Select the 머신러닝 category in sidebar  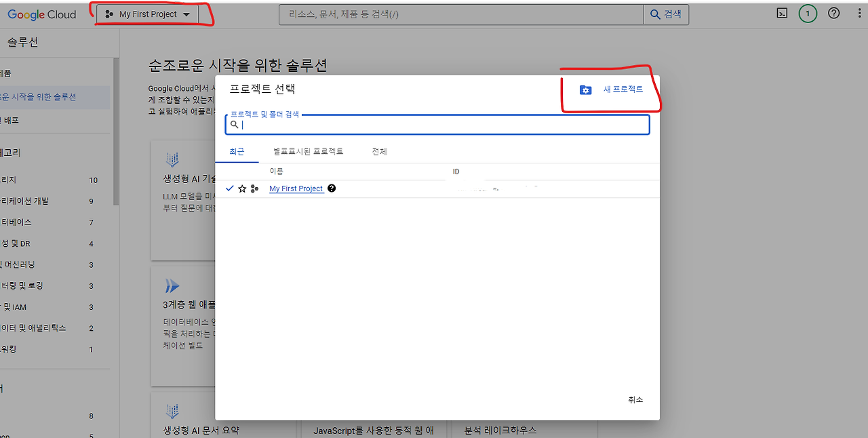(54, 264)
